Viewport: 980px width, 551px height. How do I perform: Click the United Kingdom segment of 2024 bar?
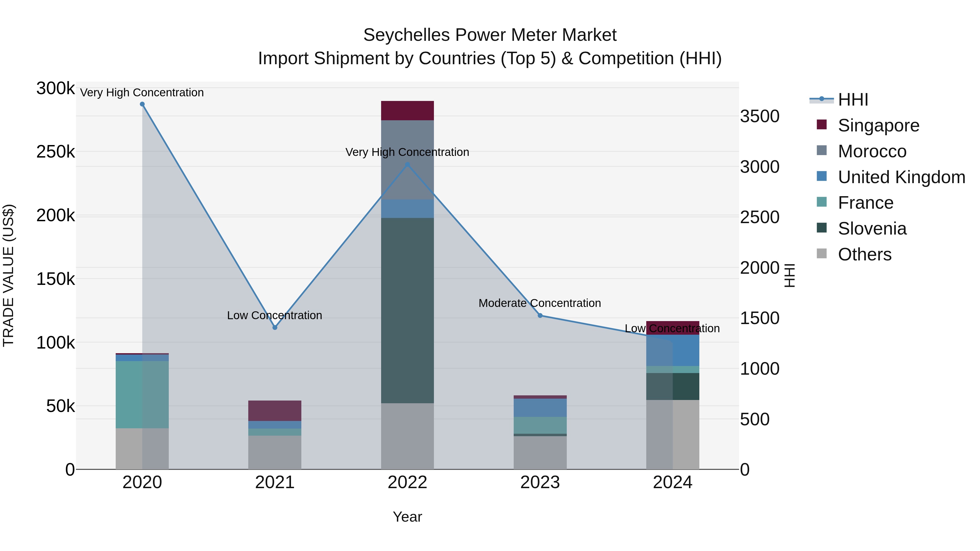673,350
